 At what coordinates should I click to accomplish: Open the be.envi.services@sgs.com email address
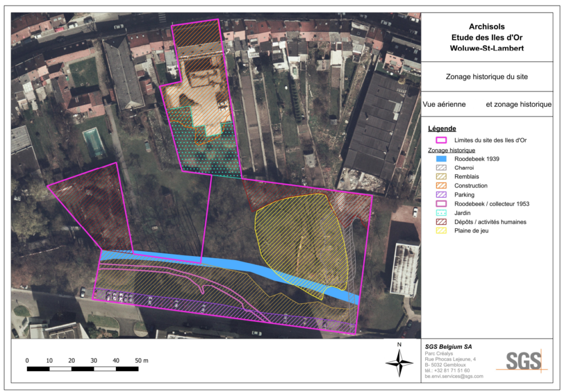click(454, 376)
